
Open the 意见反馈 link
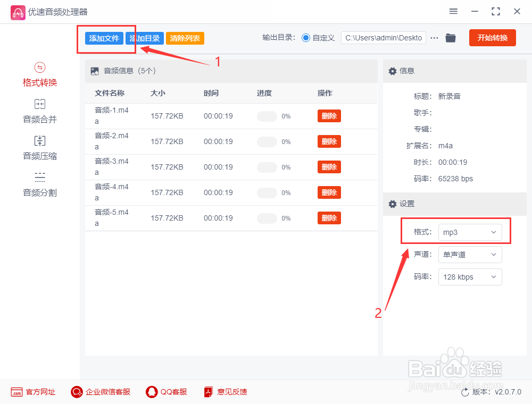(232, 392)
